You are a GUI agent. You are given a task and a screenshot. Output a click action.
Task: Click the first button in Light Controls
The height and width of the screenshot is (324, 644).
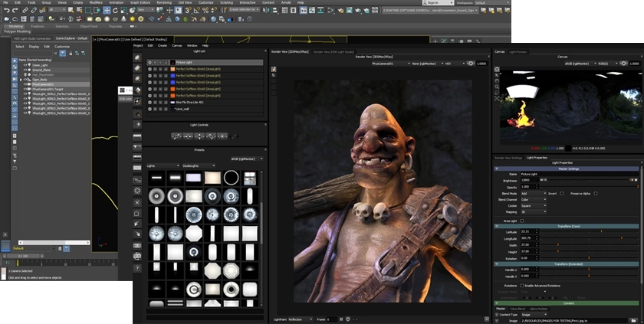(176, 136)
